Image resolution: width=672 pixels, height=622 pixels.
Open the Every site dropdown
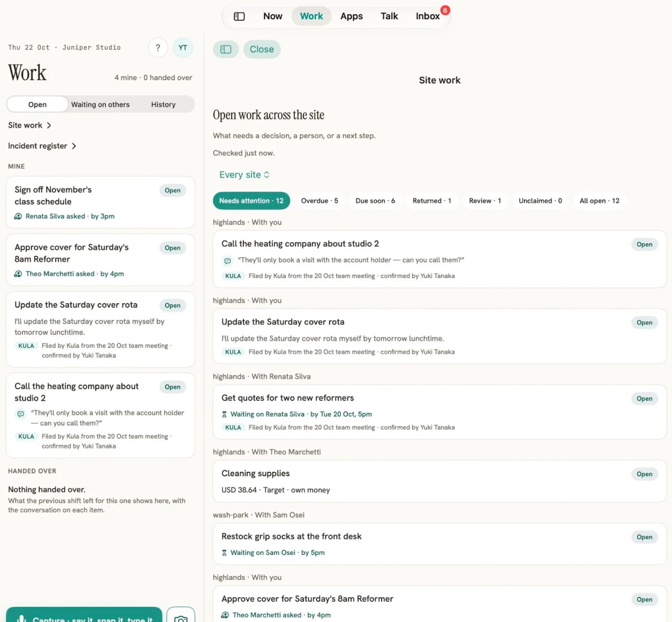(244, 175)
